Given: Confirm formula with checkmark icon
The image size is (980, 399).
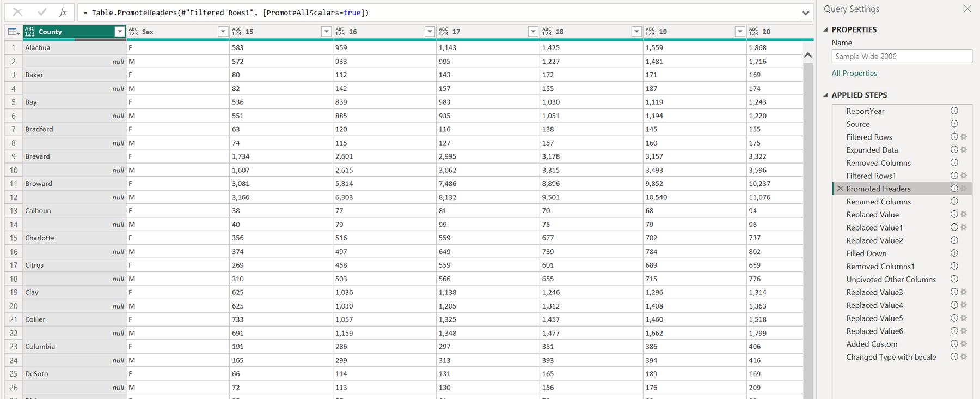Looking at the screenshot, I should (x=42, y=12).
